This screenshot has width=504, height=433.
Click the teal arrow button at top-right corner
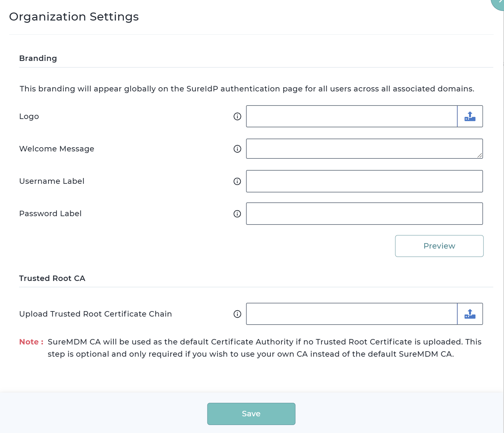(499, 3)
